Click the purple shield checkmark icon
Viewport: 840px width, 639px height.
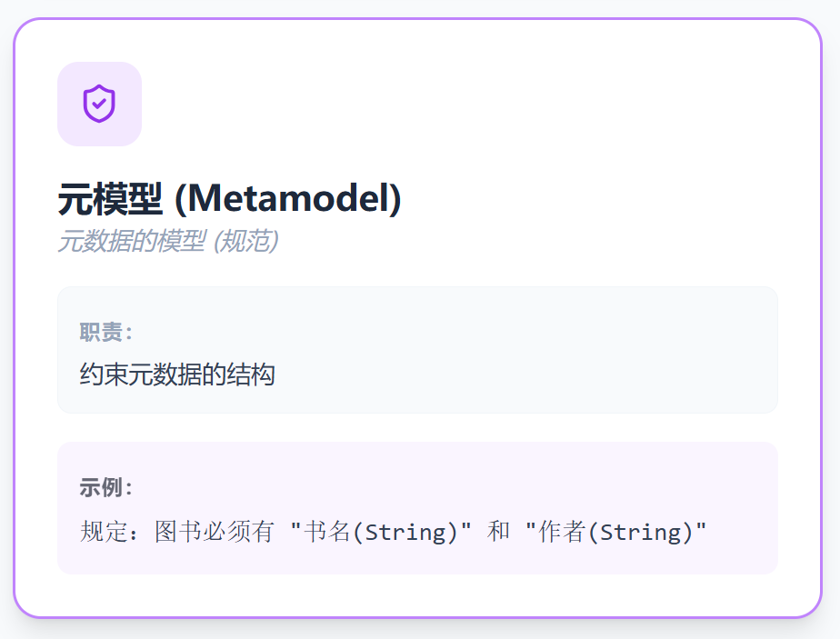coord(99,104)
